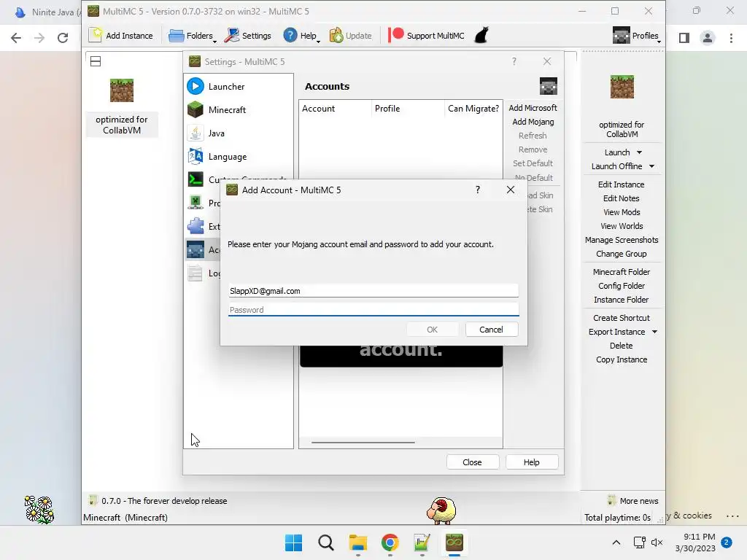Select the Java settings page
This screenshot has height=560, width=747.
coord(239,133)
